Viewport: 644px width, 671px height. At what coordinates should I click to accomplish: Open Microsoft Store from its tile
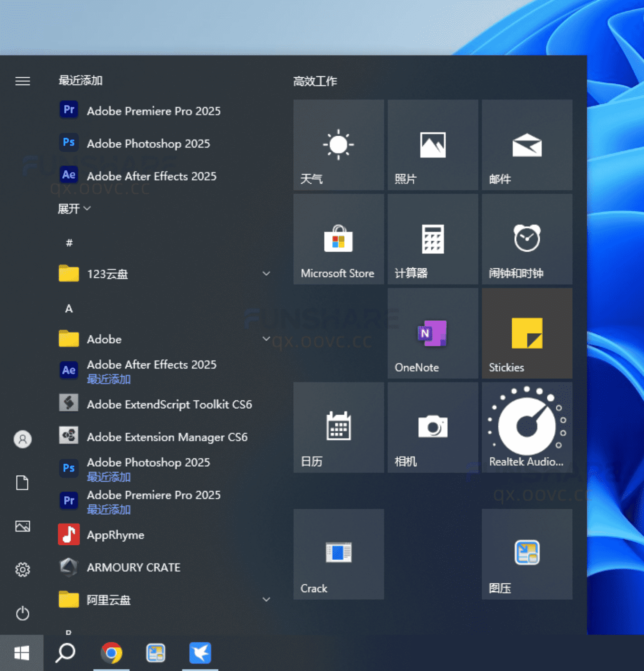(x=338, y=239)
